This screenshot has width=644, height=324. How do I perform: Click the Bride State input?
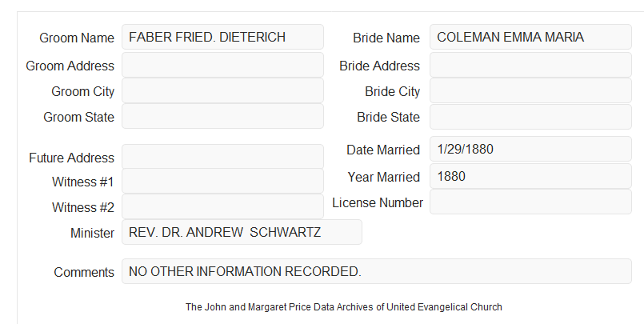tap(530, 117)
